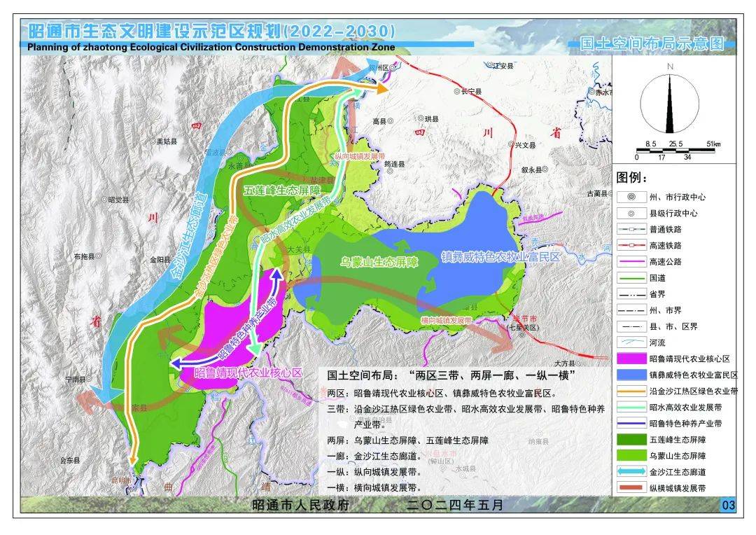Viewport: 756px width, 535px height.
Task: Click the 昭通市人民政府 footer text
Action: pos(301,505)
